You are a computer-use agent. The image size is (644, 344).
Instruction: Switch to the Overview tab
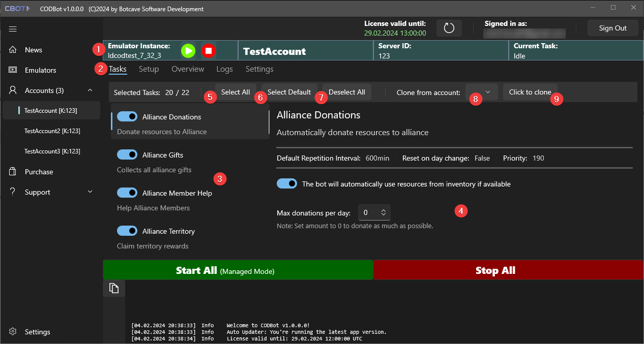coord(188,69)
